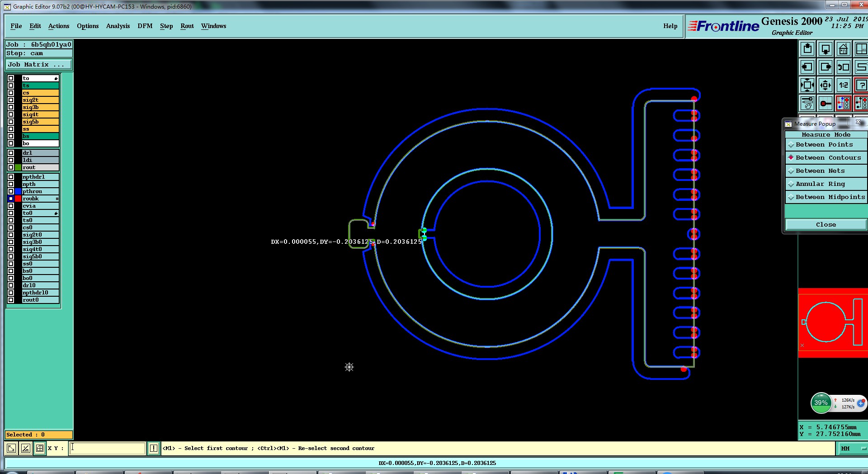The width and height of the screenshot is (868, 474).
Task: Click the snap-to-grid pad icon
Action: pos(826,103)
